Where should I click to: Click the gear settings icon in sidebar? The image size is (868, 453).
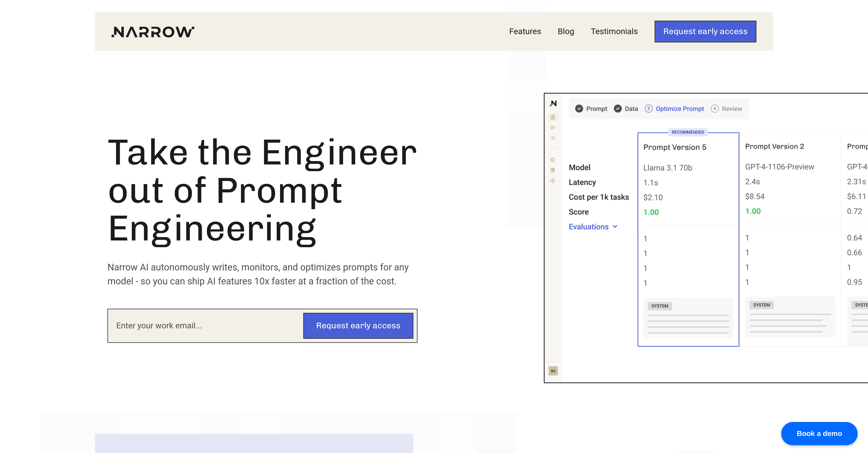pyautogui.click(x=553, y=160)
